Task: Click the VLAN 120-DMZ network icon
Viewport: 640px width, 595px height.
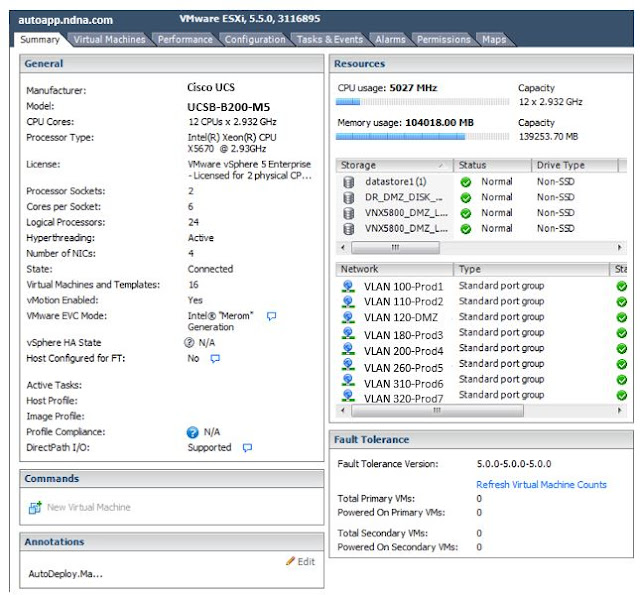Action: point(348,317)
